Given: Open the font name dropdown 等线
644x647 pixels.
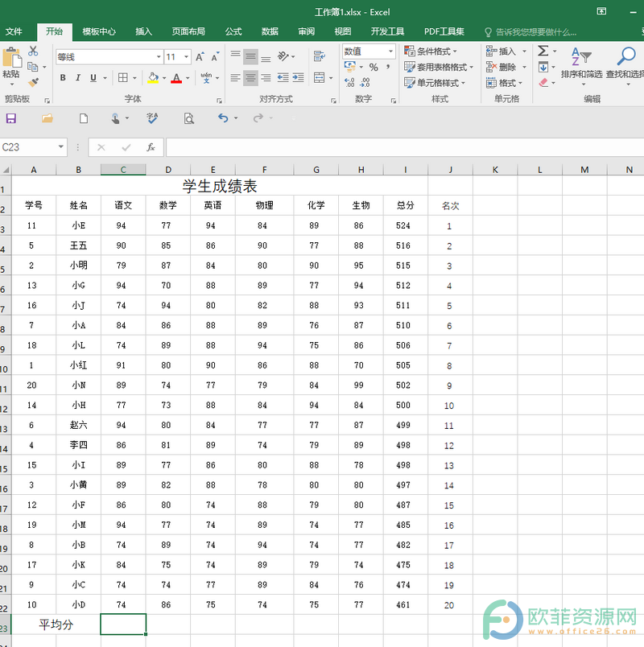Looking at the screenshot, I should coord(159,57).
